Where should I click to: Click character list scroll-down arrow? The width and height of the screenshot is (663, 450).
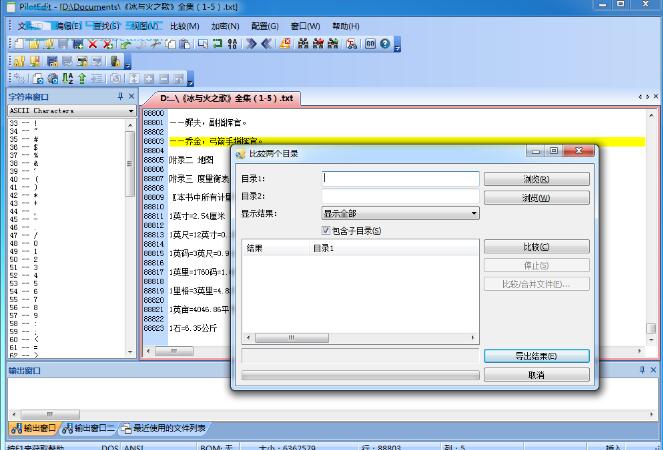pyautogui.click(x=130, y=352)
